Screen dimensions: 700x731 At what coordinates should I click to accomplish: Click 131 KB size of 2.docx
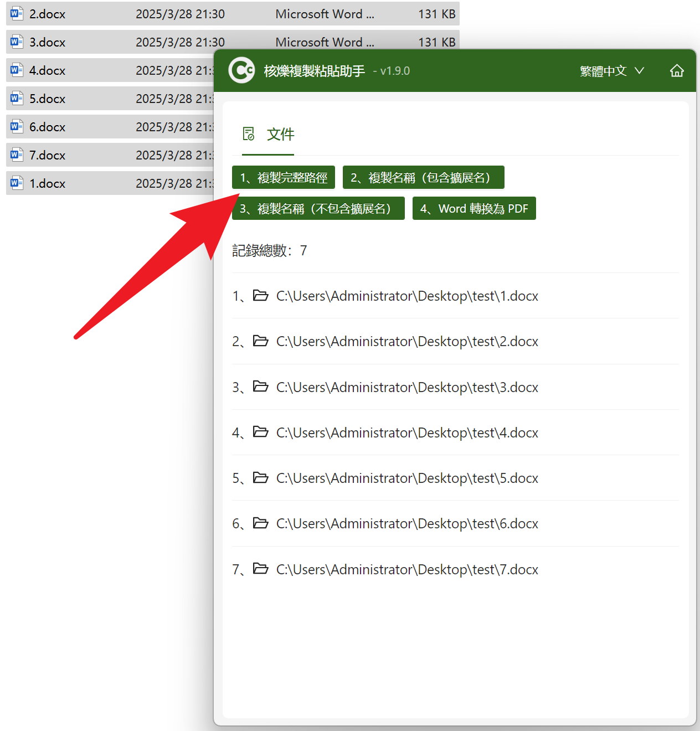point(437,14)
